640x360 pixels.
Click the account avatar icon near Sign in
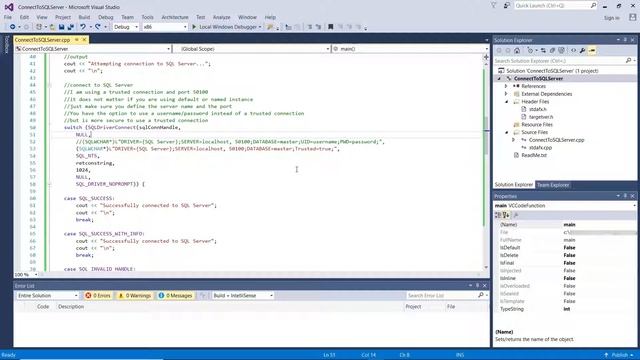(x=633, y=18)
